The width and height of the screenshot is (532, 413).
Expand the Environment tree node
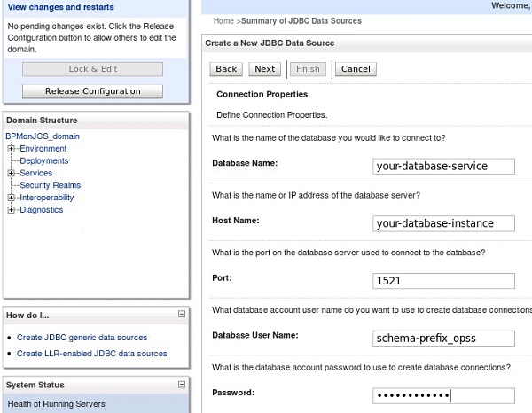click(x=12, y=149)
